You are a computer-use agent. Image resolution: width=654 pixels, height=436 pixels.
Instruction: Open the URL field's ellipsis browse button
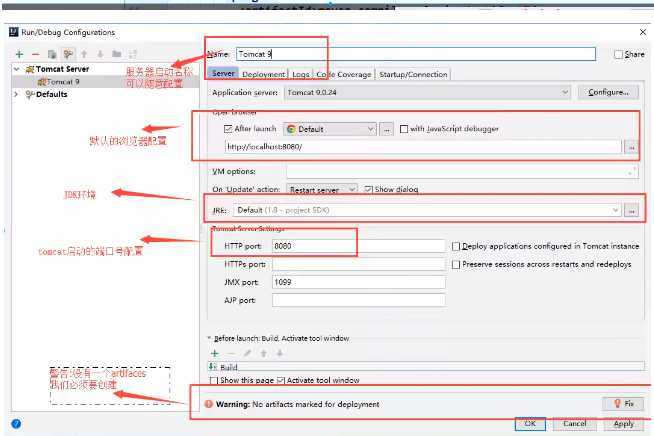click(x=631, y=147)
